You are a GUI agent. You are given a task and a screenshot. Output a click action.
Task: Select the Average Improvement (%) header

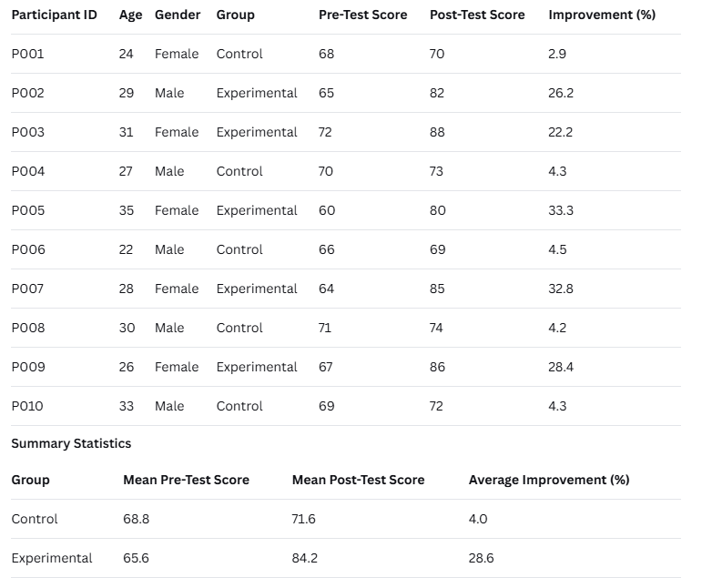(548, 480)
